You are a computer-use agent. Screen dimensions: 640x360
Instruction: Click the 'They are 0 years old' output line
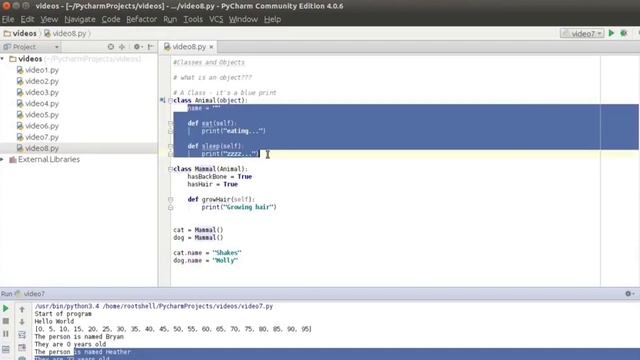pyautogui.click(x=70, y=344)
